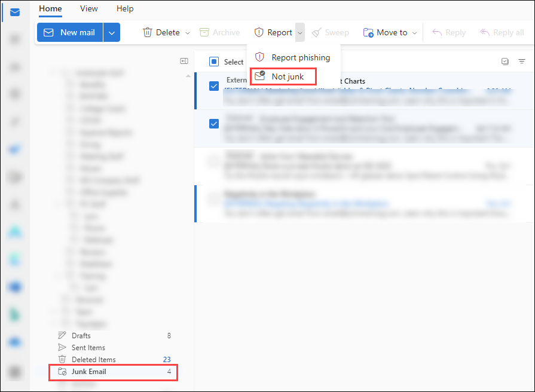Uncheck the checked message below the Charts email
The height and width of the screenshot is (392, 535).
pos(214,124)
